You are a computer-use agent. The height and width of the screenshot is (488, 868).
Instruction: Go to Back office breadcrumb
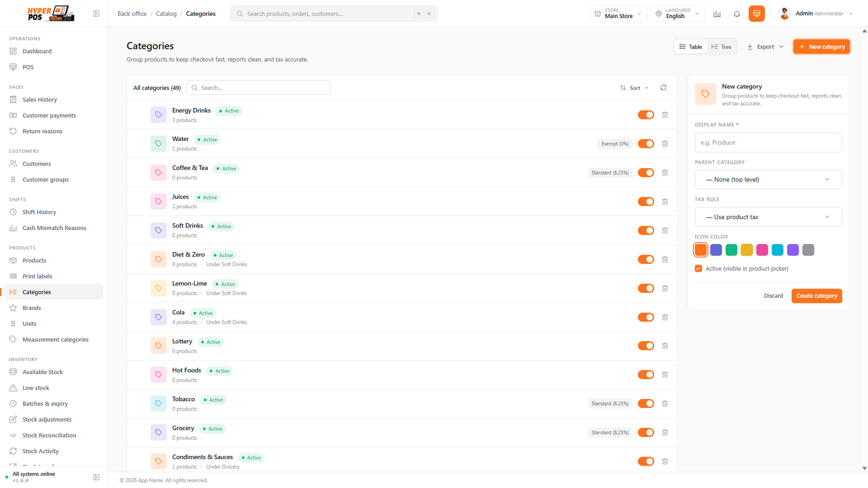point(132,14)
